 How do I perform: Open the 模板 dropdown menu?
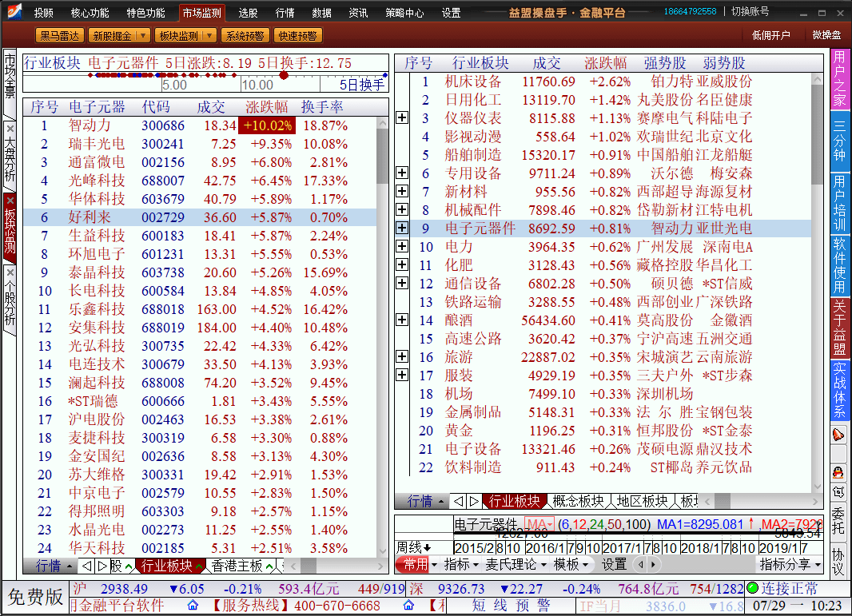pos(571,565)
